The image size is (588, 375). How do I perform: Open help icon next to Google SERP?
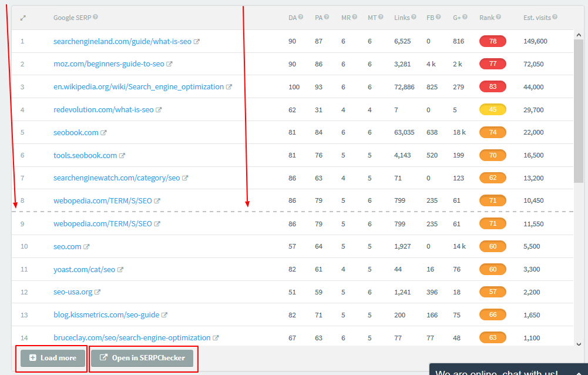pyautogui.click(x=96, y=17)
